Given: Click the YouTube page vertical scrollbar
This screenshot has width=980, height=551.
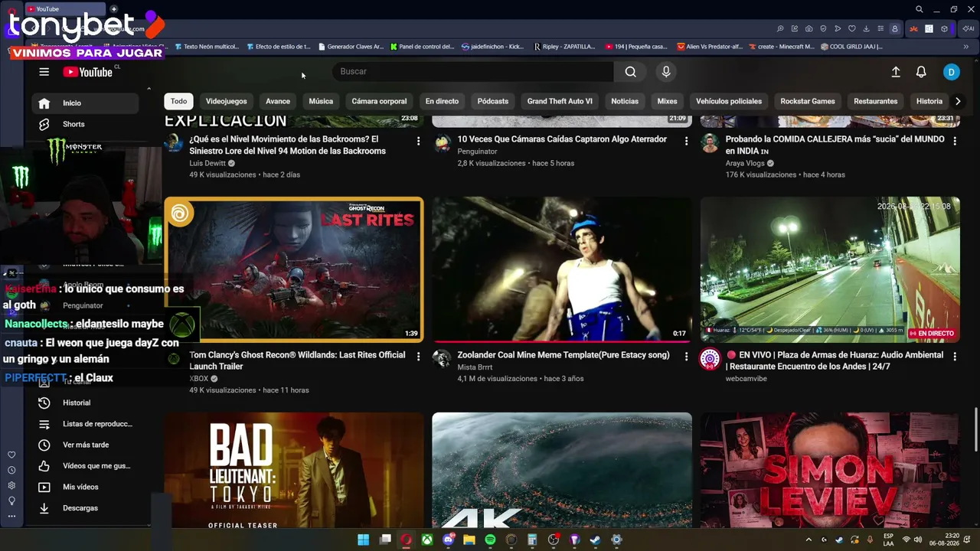Looking at the screenshot, I should [x=975, y=429].
